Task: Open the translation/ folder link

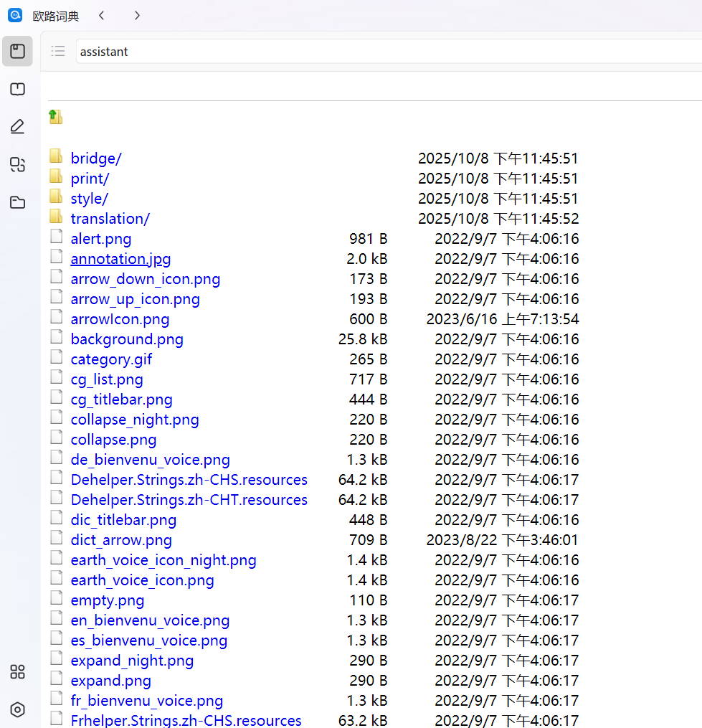Action: tap(110, 219)
